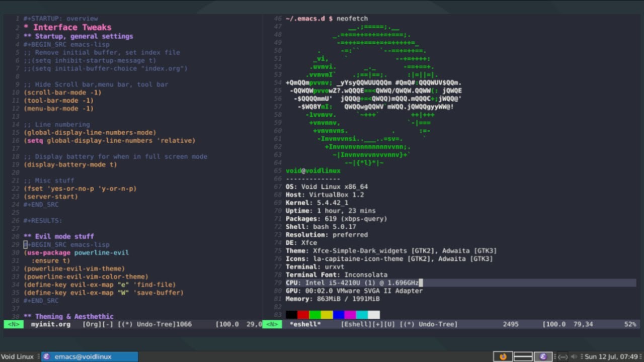Place cursor on '(scroll-bar-mode -1)'
This screenshot has height=362, width=644.
(x=62, y=93)
